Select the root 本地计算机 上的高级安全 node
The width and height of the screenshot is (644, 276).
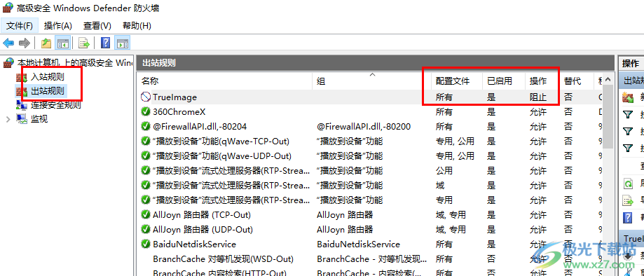pos(75,63)
